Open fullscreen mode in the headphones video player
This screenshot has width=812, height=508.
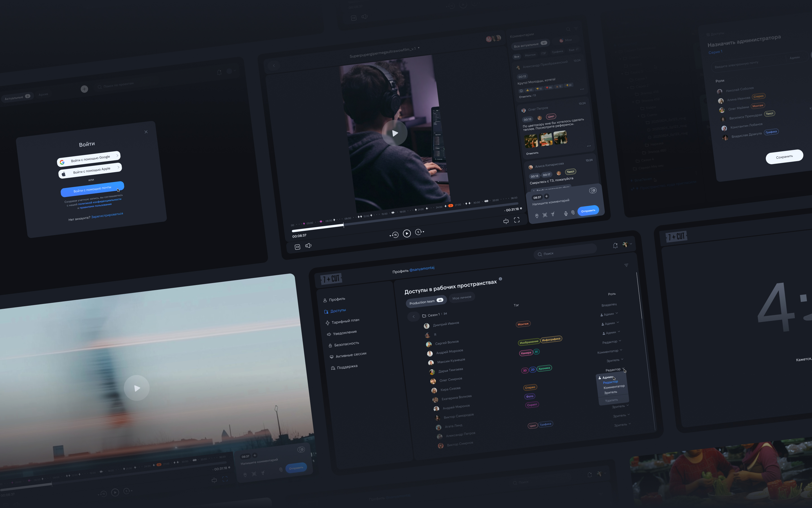(517, 220)
